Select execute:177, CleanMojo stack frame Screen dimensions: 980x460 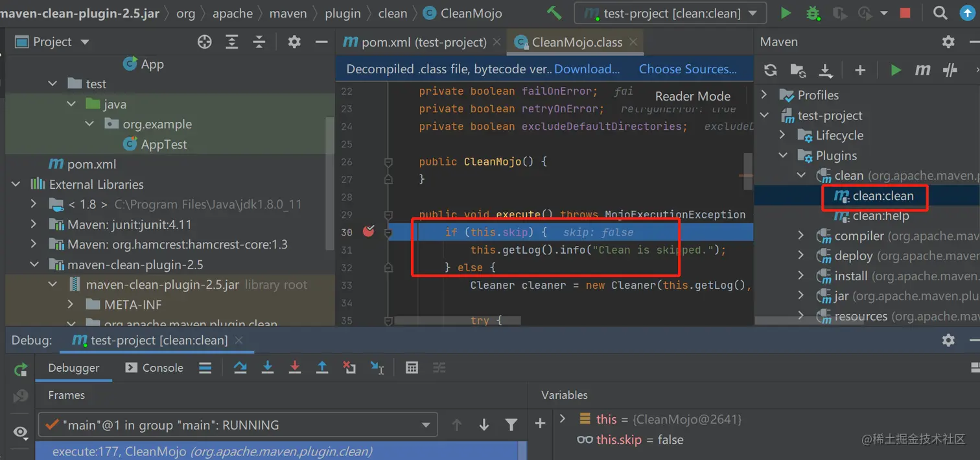pyautogui.click(x=277, y=451)
